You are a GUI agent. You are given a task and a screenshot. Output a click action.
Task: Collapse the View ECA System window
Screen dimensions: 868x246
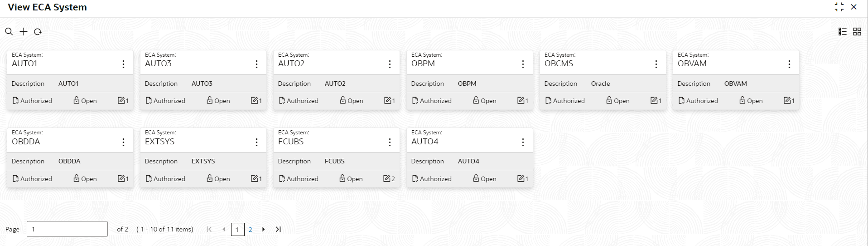pyautogui.click(x=839, y=7)
